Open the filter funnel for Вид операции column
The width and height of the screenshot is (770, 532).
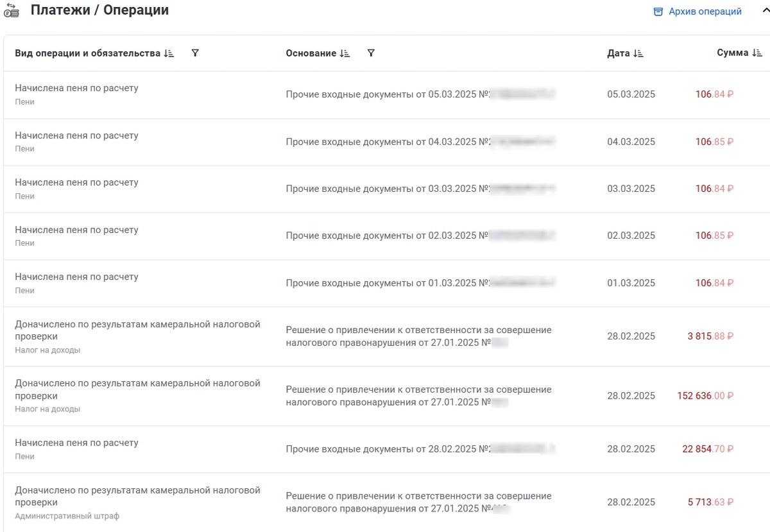(194, 53)
